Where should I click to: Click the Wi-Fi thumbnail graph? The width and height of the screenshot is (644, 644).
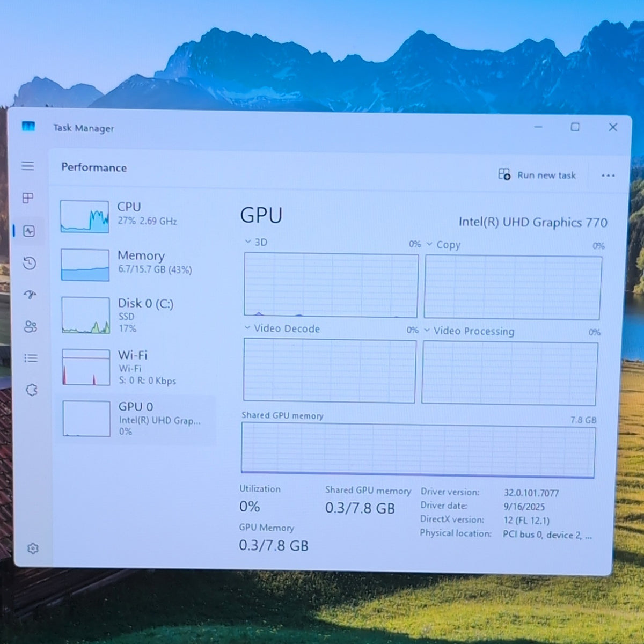click(x=86, y=367)
